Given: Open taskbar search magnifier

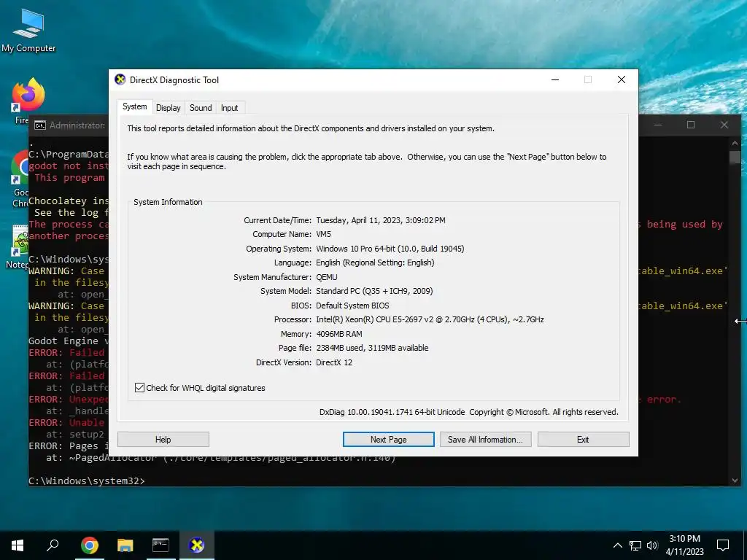Looking at the screenshot, I should [53, 545].
